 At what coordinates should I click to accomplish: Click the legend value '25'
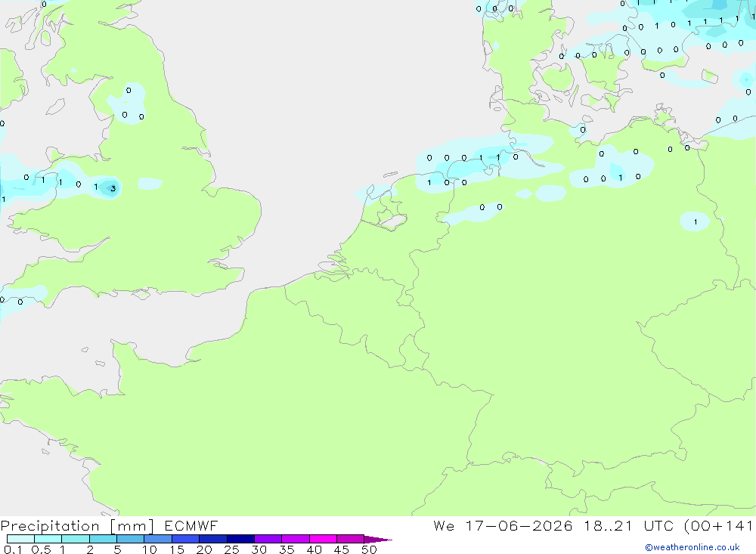coord(232,549)
